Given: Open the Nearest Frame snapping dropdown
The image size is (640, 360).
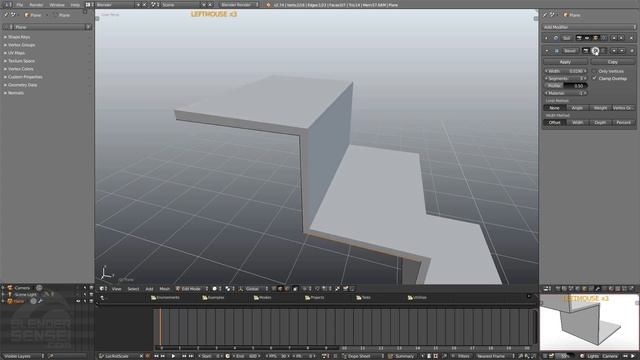Looking at the screenshot, I should tap(495, 356).
